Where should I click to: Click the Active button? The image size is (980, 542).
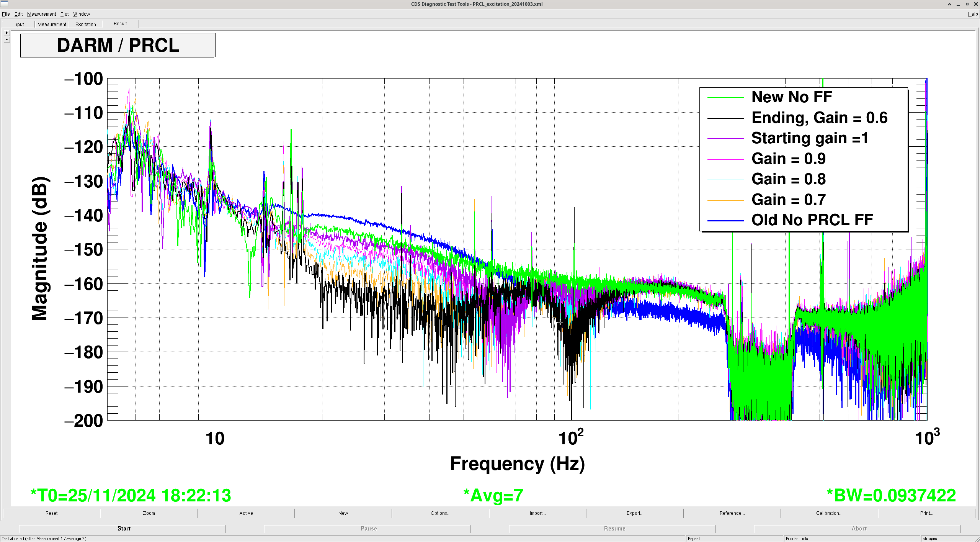tap(246, 513)
